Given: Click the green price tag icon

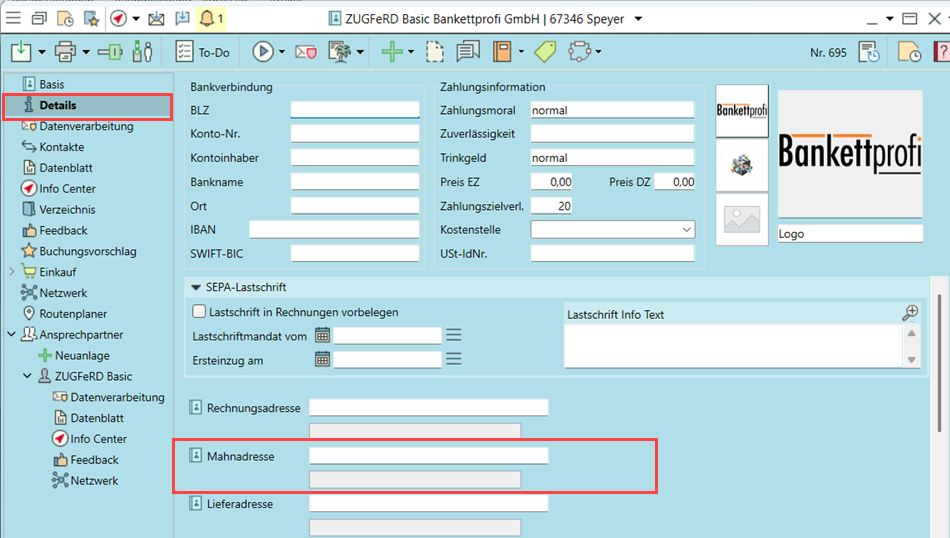Looking at the screenshot, I should tap(545, 51).
